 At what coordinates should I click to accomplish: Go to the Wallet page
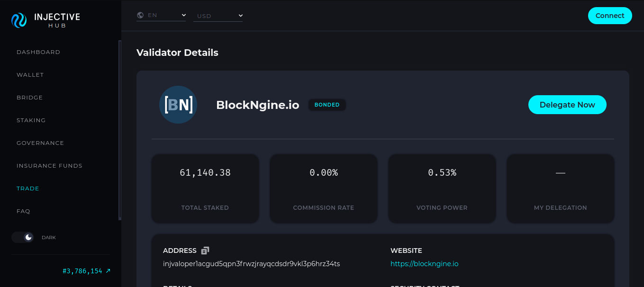tap(30, 75)
